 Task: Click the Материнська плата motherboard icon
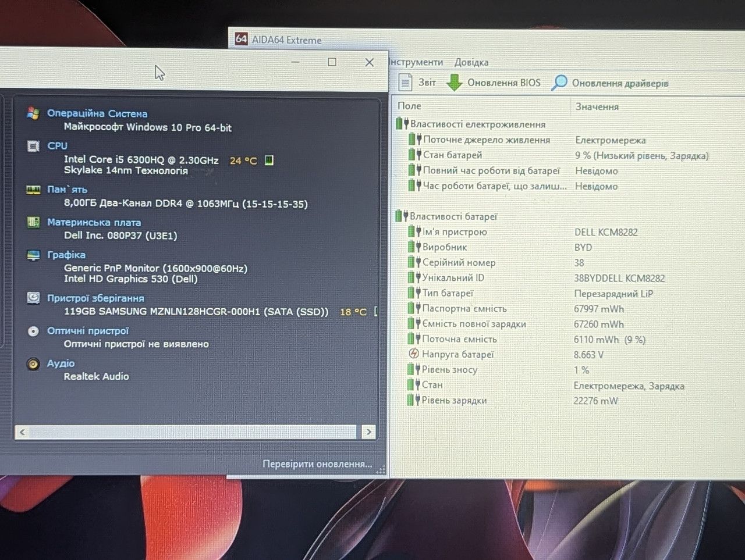click(x=33, y=222)
